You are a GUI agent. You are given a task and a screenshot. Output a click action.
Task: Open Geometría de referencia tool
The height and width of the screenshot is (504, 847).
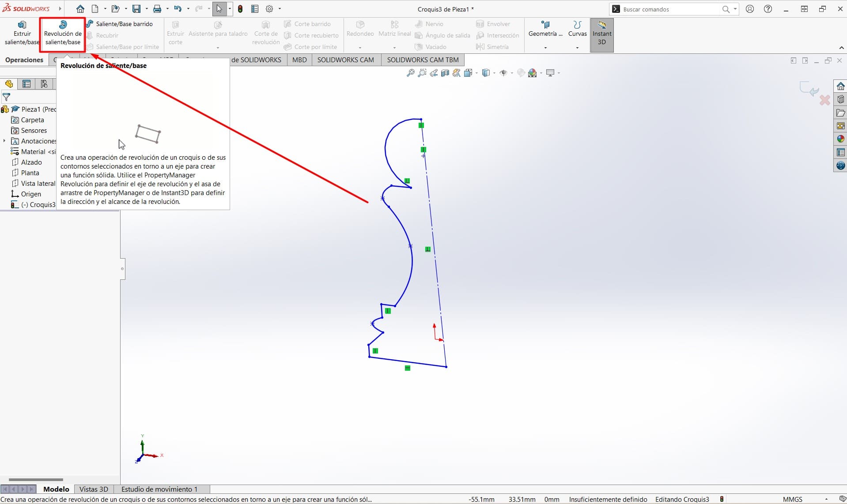click(x=545, y=29)
